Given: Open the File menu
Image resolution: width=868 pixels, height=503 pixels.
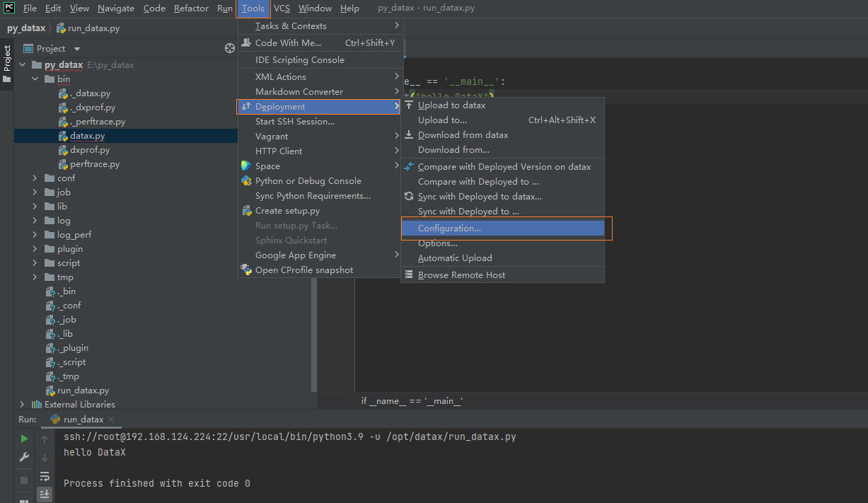Looking at the screenshot, I should tap(30, 8).
